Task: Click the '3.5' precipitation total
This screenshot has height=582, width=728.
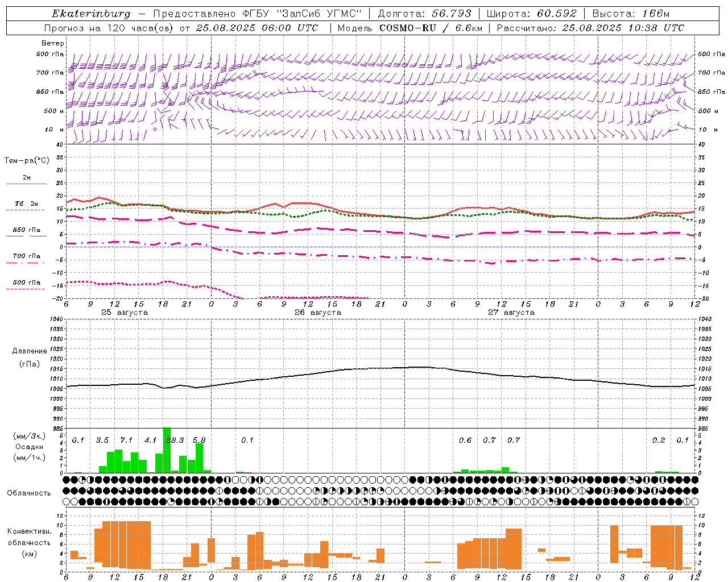Action: pyautogui.click(x=102, y=440)
